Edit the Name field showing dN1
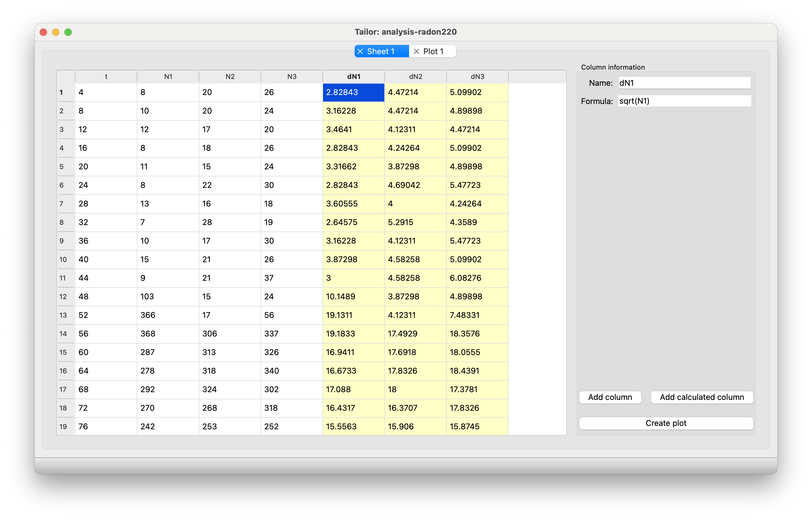Screen dimensions: 812x520 [685, 83]
